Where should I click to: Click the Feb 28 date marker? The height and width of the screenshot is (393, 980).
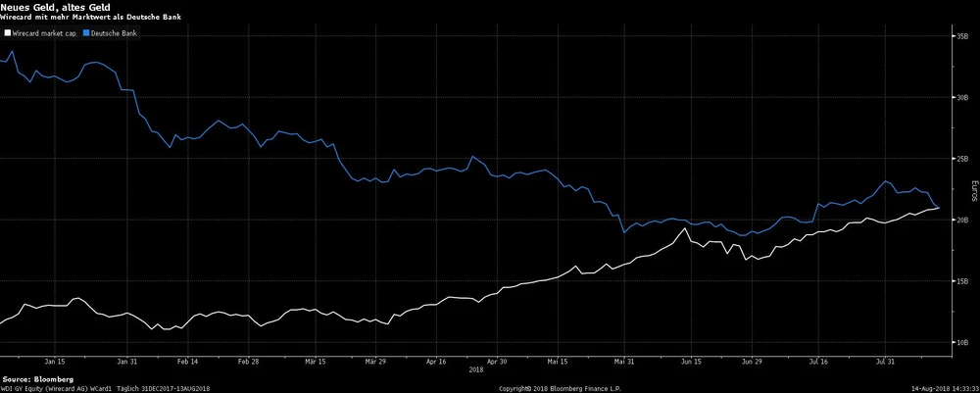point(248,362)
